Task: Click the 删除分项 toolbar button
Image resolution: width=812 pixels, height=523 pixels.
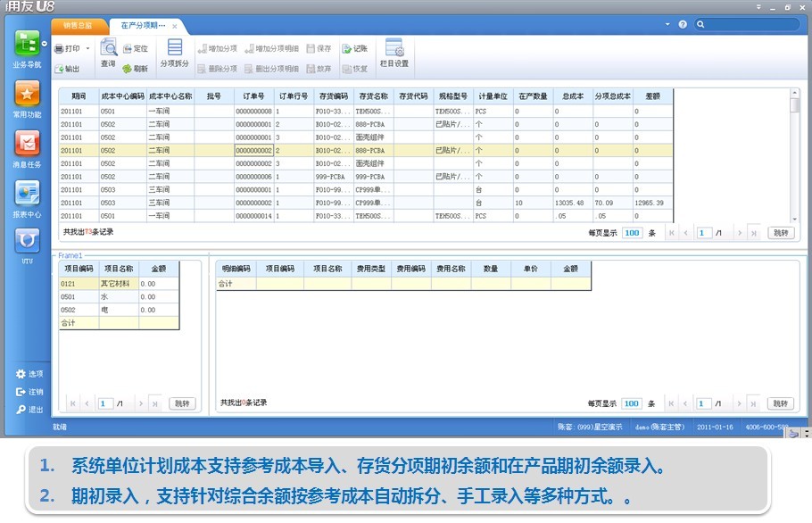Action: pyautogui.click(x=218, y=69)
